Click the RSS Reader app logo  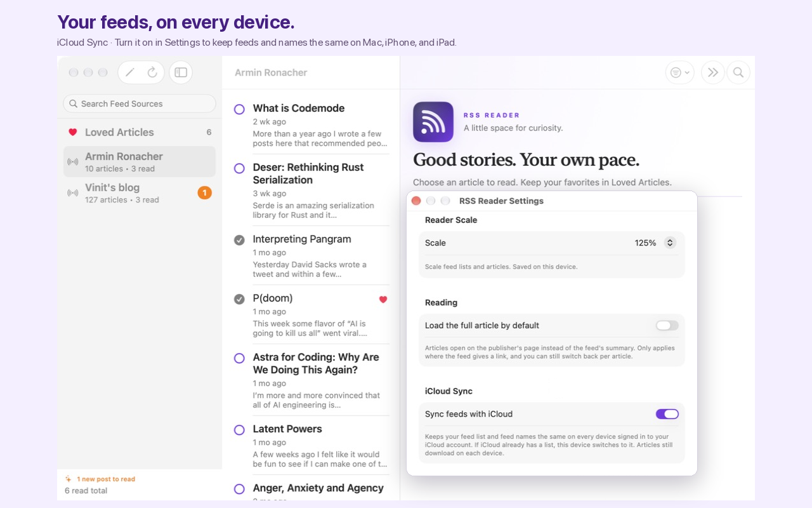pos(433,122)
